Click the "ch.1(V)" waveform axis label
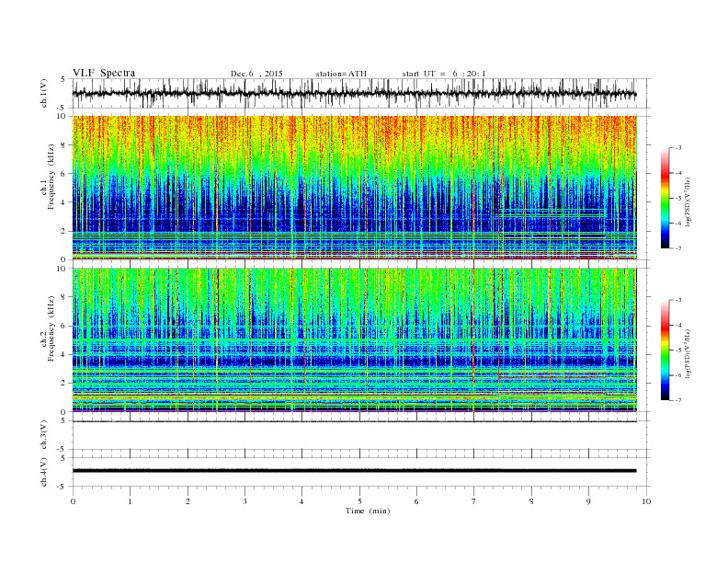 tap(44, 93)
